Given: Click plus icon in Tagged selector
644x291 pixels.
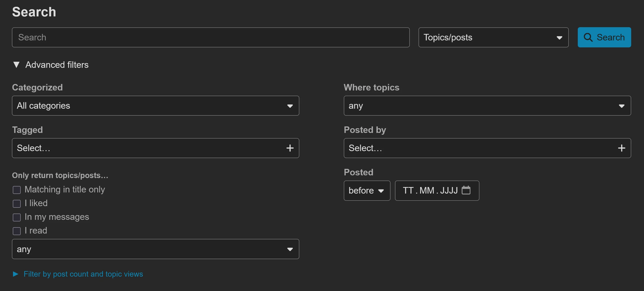Looking at the screenshot, I should coord(290,148).
